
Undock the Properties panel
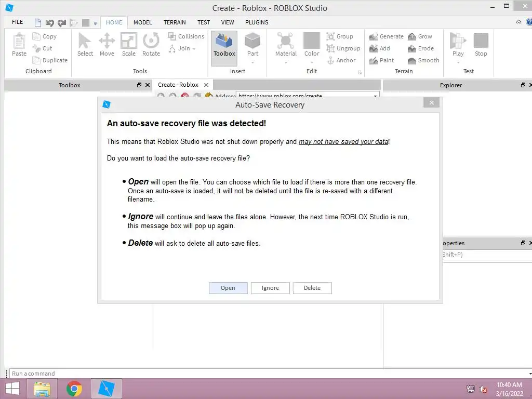click(x=523, y=243)
